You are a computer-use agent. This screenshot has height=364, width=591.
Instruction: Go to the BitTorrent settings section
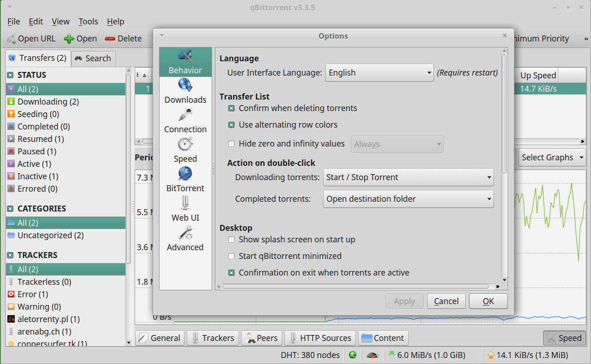(185, 180)
